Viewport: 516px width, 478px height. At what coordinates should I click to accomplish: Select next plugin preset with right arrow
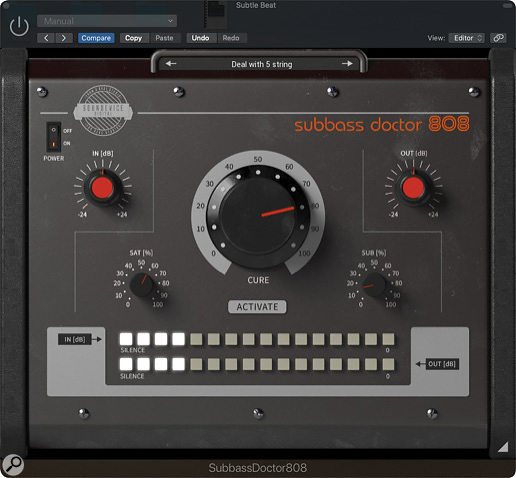[x=347, y=63]
